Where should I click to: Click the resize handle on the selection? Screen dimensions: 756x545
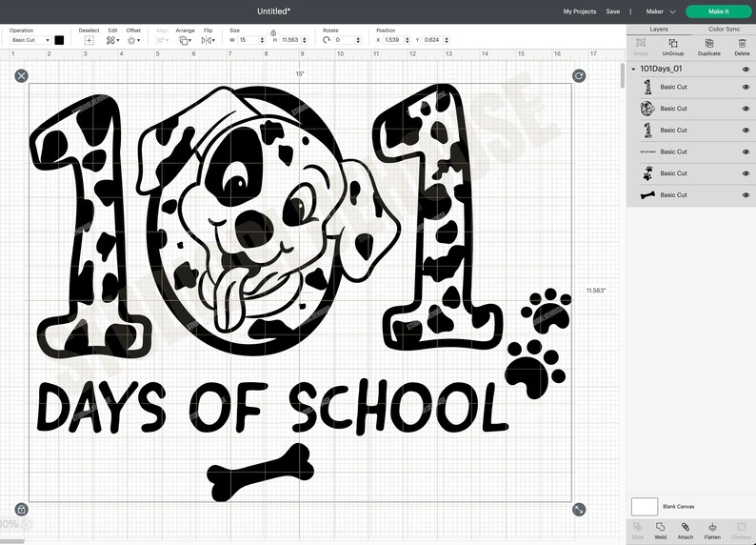[579, 510]
